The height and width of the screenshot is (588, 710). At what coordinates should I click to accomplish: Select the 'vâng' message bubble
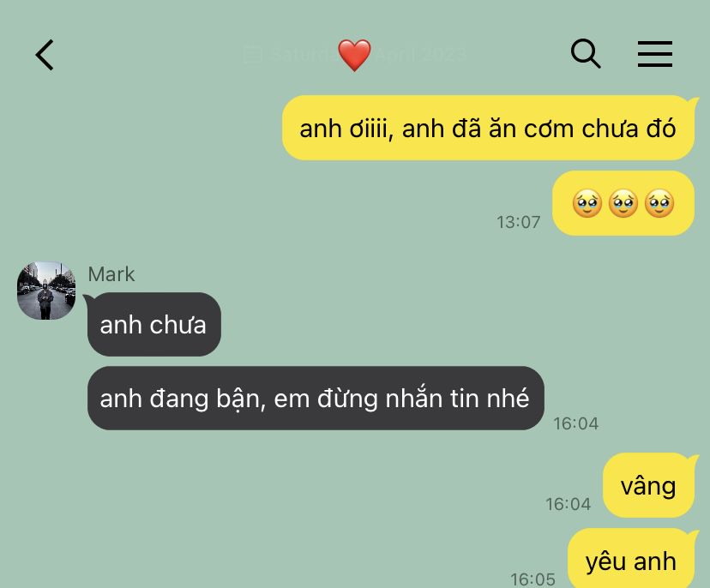click(648, 485)
